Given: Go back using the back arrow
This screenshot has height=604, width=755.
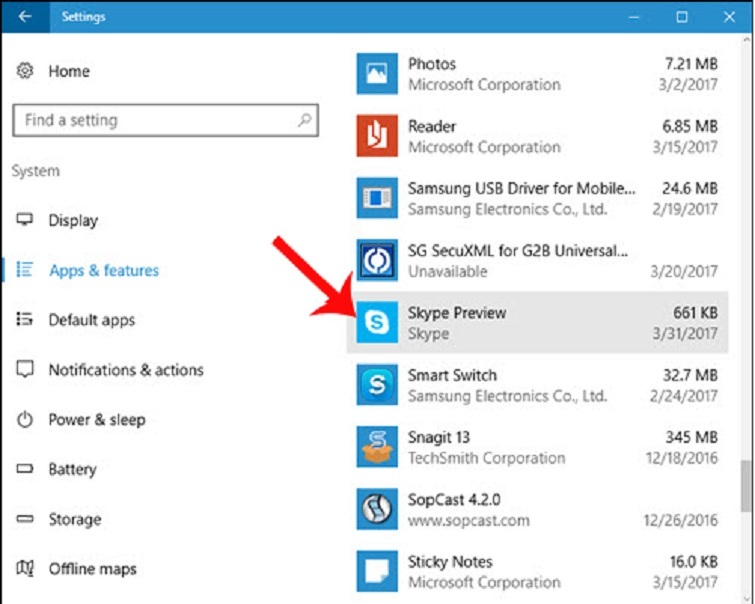Looking at the screenshot, I should coord(24,17).
